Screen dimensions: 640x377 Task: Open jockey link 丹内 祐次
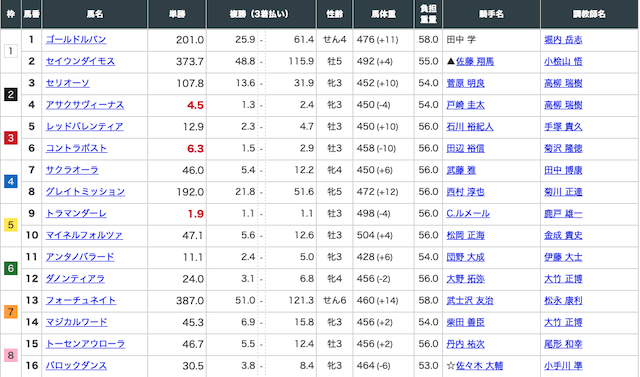click(x=465, y=344)
